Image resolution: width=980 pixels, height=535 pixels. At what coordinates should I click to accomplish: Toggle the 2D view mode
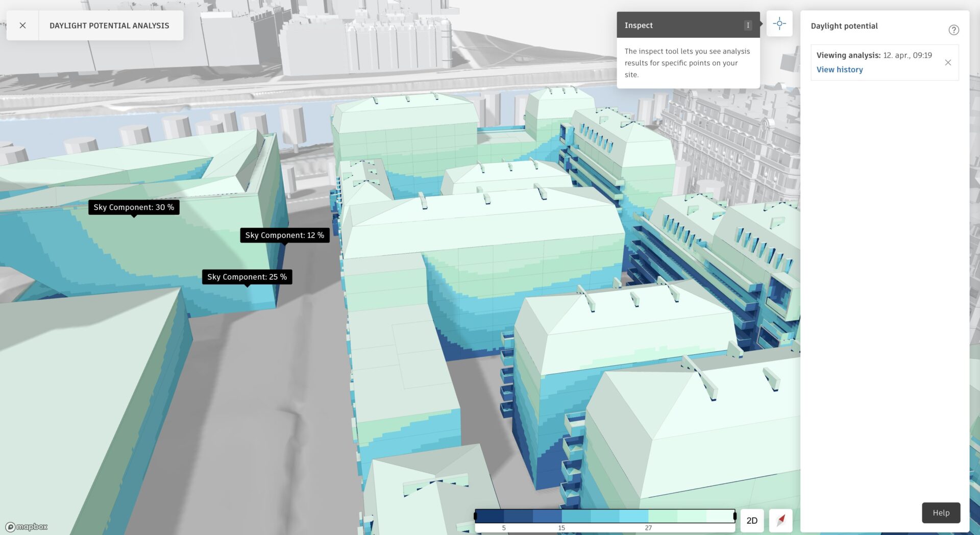[752, 520]
